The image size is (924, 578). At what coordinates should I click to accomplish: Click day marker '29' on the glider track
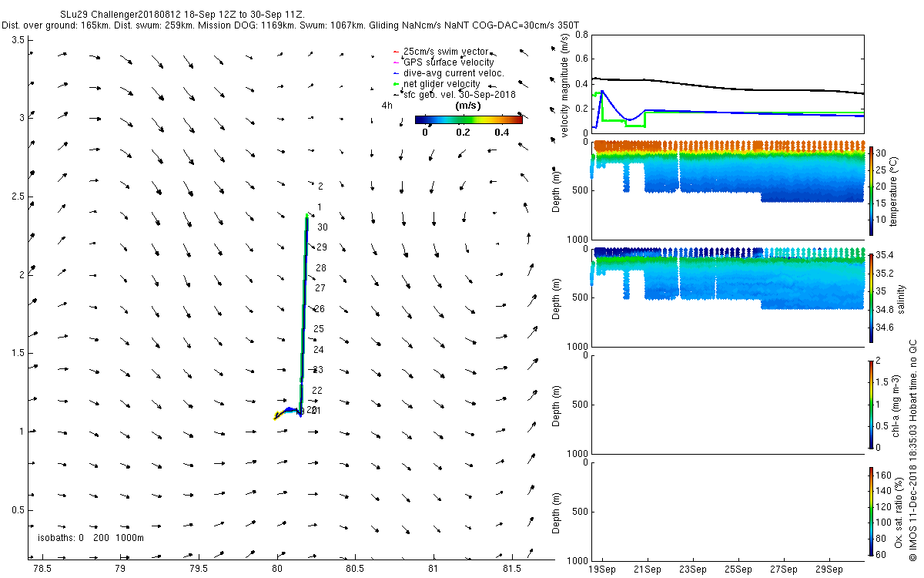(322, 247)
